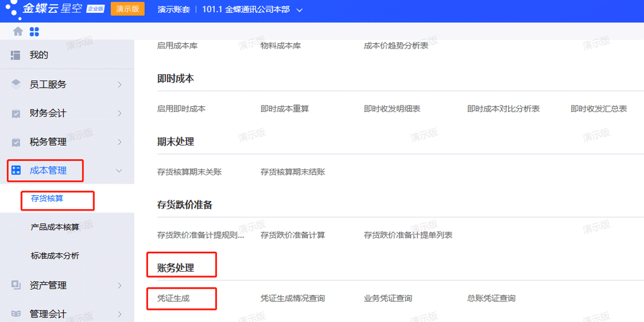Expand the 员工服务 chevron

point(120,84)
